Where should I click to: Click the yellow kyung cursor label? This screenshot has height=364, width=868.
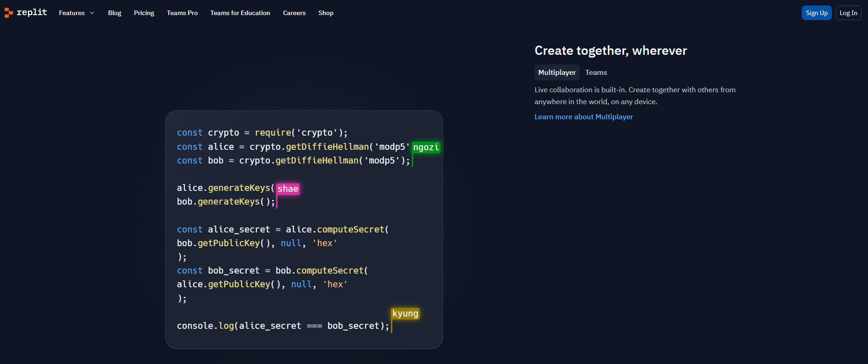[x=405, y=314]
